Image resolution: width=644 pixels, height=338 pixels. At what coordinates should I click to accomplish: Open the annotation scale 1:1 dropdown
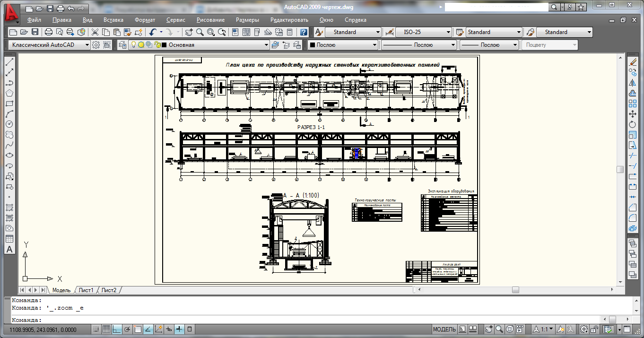[544, 329]
